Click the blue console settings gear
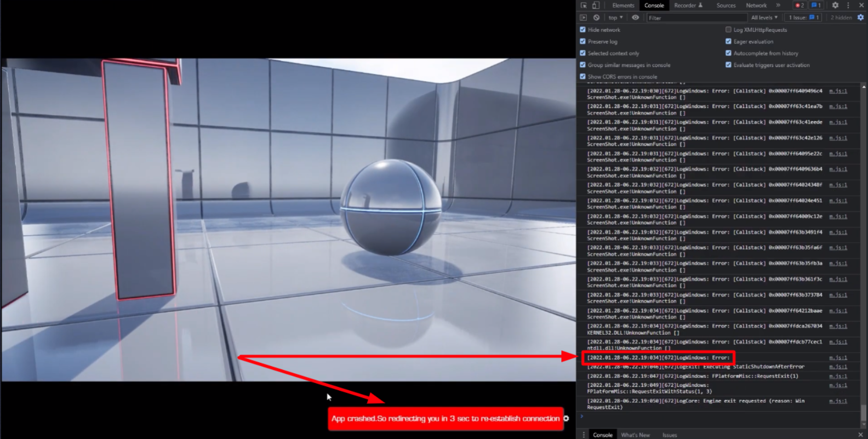The height and width of the screenshot is (439, 868). [x=860, y=18]
